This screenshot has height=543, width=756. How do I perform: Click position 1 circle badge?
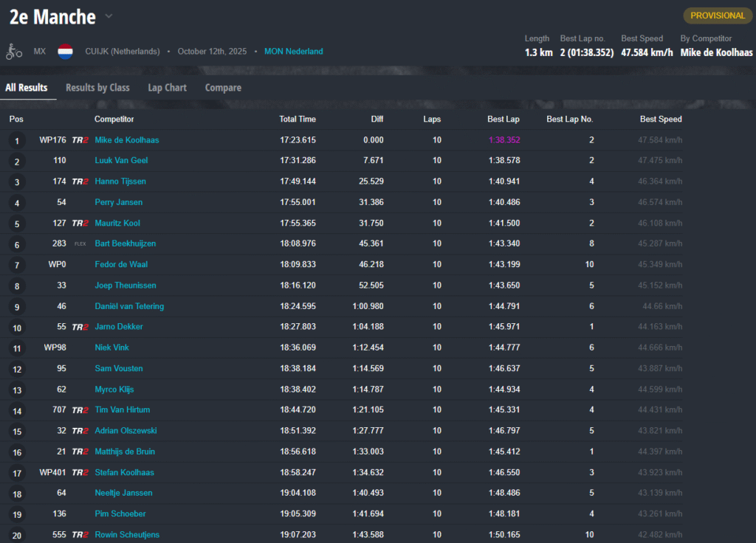click(x=17, y=140)
